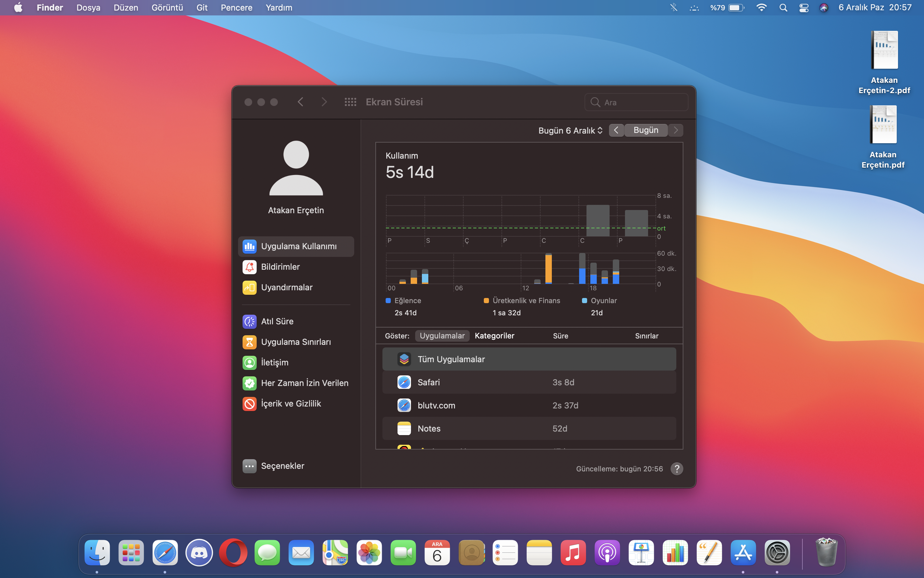Screen dimensions: 924x578
Task: Go forward with the toolbar forward arrow
Action: [324, 102]
